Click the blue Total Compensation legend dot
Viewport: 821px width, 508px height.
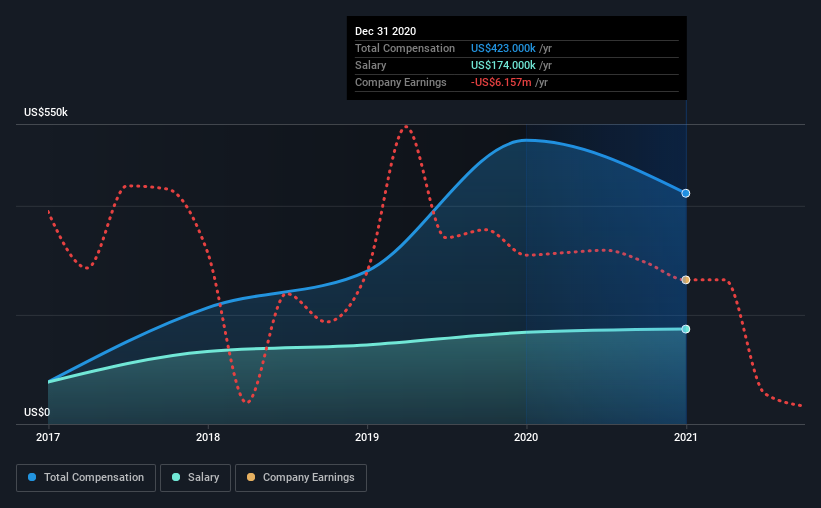click(x=32, y=477)
